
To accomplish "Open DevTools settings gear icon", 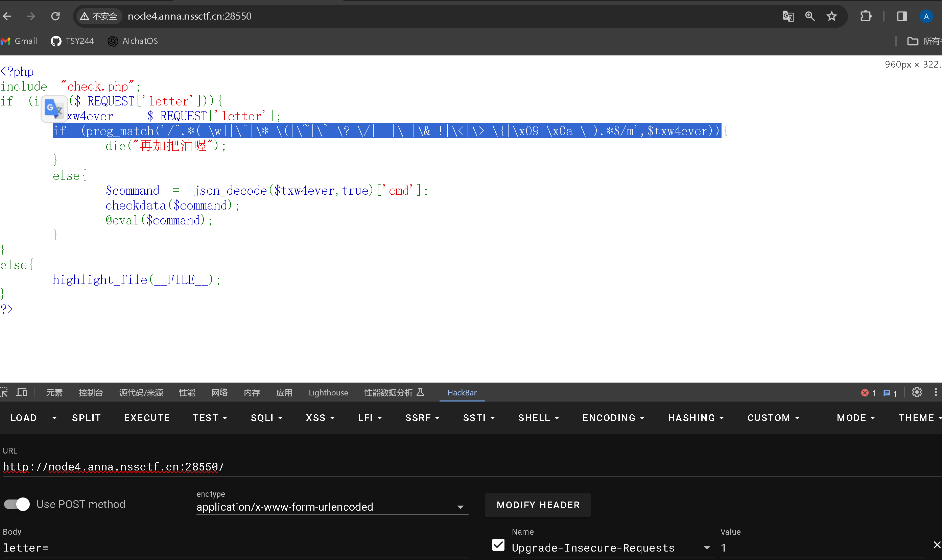I will point(917,392).
